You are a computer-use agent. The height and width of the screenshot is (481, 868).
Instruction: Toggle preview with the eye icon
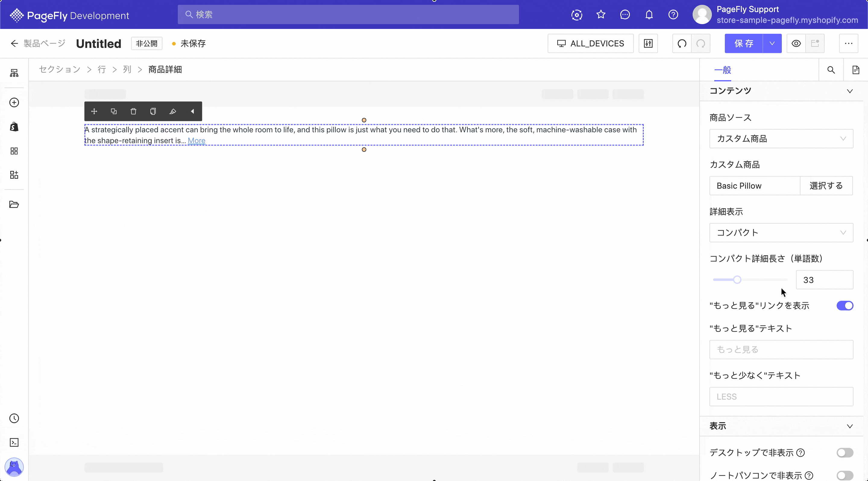tap(796, 43)
